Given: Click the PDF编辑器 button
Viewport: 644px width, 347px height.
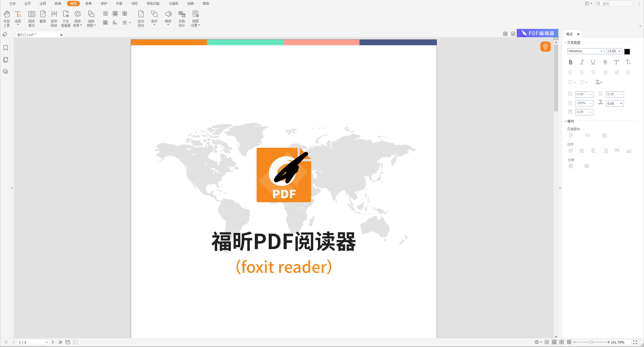Looking at the screenshot, I should [537, 33].
